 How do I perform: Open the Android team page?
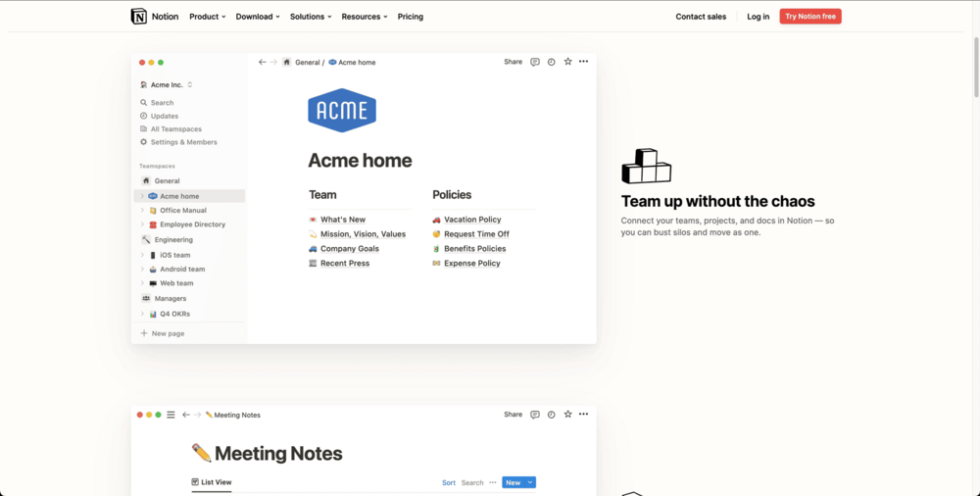182,269
